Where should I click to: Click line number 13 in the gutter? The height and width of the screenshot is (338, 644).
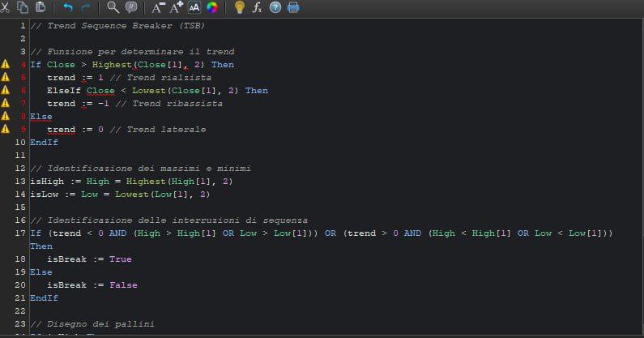click(20, 182)
